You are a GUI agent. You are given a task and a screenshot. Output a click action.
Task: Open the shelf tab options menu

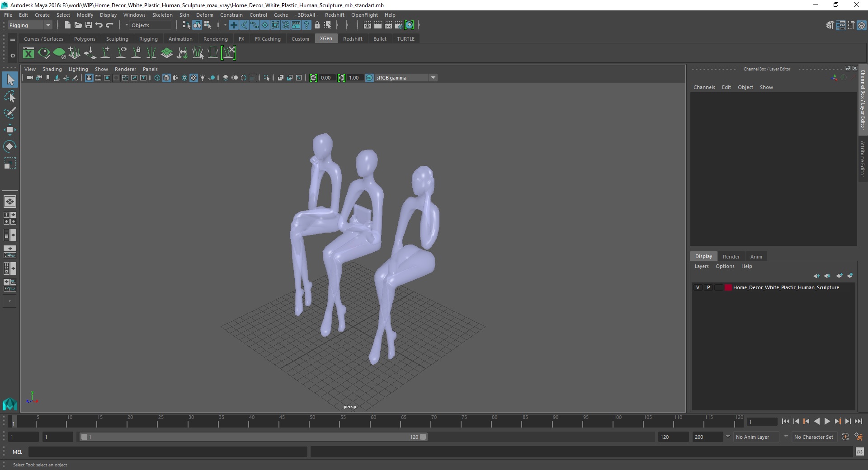[x=13, y=39]
